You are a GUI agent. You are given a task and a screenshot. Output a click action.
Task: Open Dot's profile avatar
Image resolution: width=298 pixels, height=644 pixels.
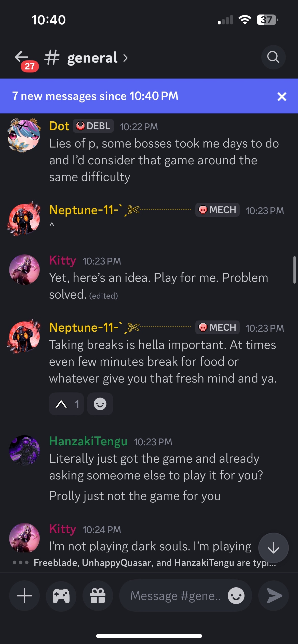point(24,135)
